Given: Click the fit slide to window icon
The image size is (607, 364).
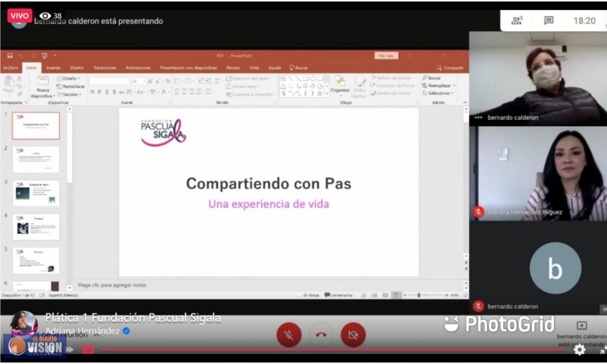Looking at the screenshot, I should (465, 295).
